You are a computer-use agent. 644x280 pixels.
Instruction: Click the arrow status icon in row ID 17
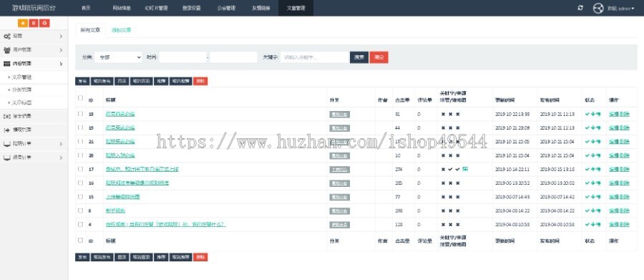592,170
